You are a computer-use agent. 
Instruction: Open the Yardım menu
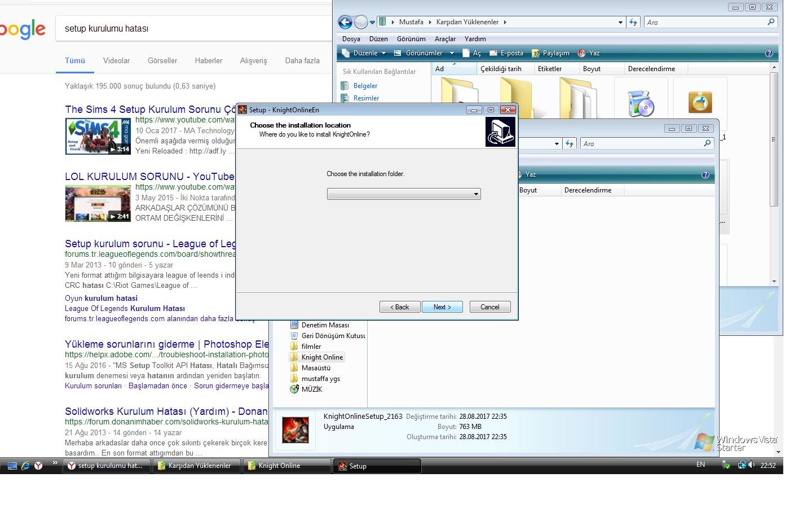point(475,39)
